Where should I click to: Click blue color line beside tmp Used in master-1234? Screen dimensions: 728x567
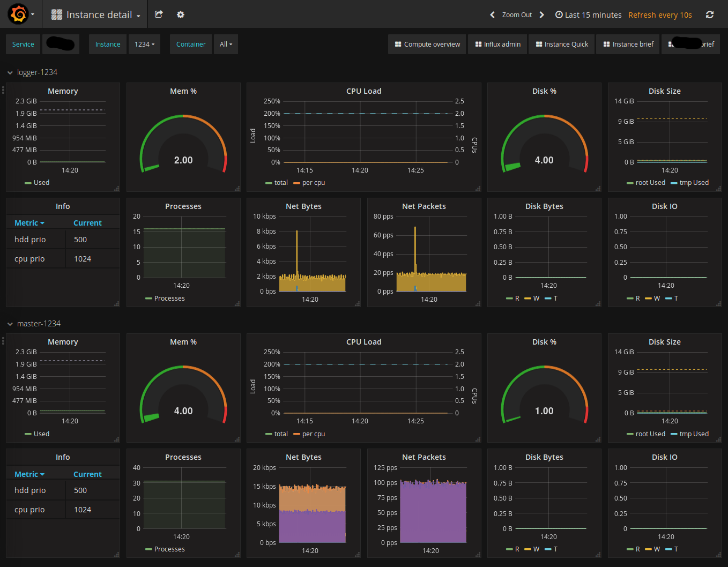(674, 434)
